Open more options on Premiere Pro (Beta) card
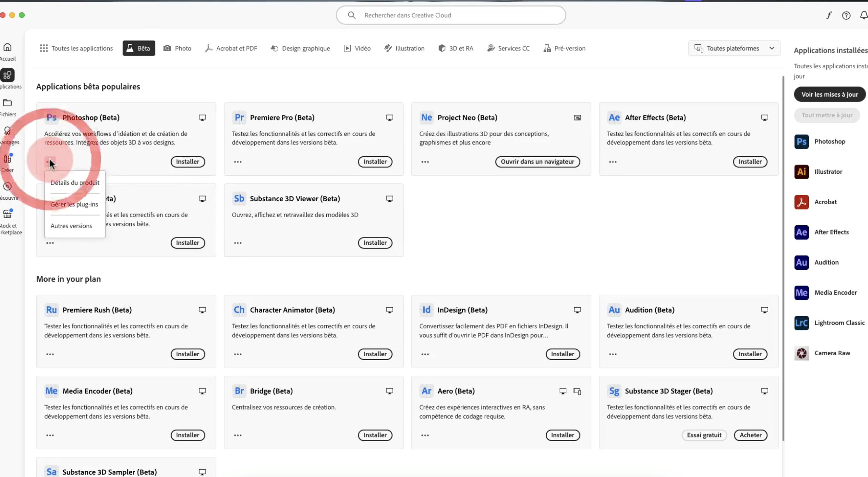 point(237,162)
